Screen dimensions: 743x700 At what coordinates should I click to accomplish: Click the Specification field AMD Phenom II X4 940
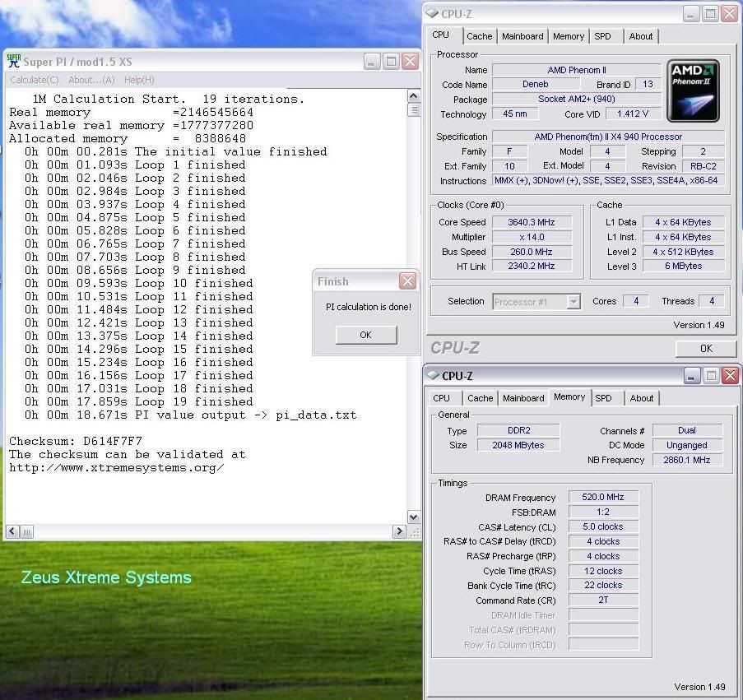(608, 137)
